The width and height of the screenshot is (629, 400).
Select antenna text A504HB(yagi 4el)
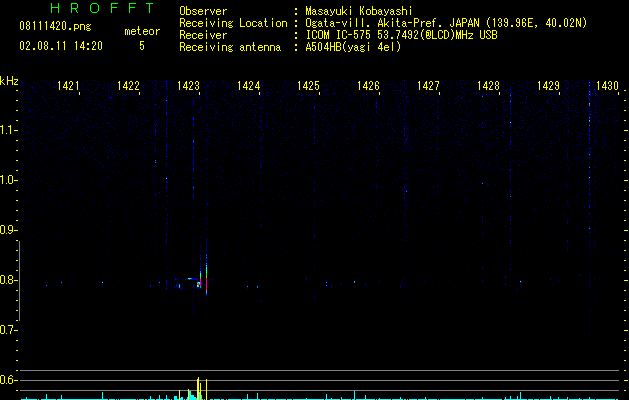[353, 47]
